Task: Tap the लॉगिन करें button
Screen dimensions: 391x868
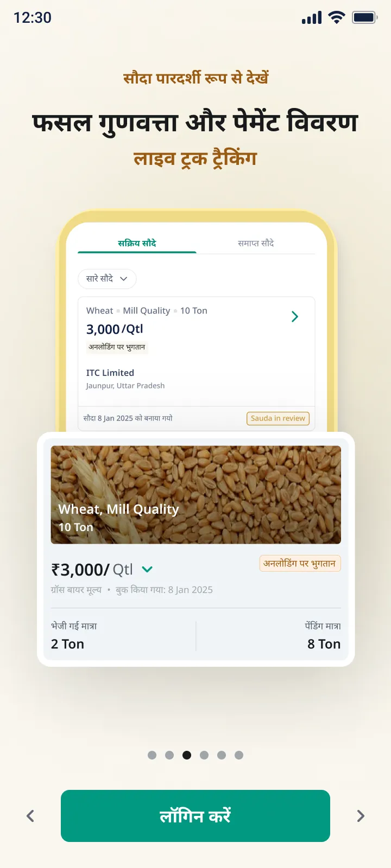Action: tap(195, 816)
